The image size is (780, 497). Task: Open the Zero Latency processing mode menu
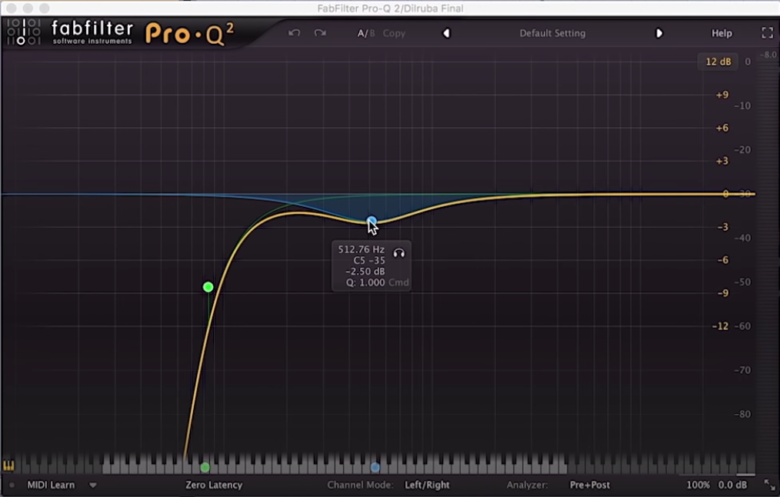coord(214,485)
